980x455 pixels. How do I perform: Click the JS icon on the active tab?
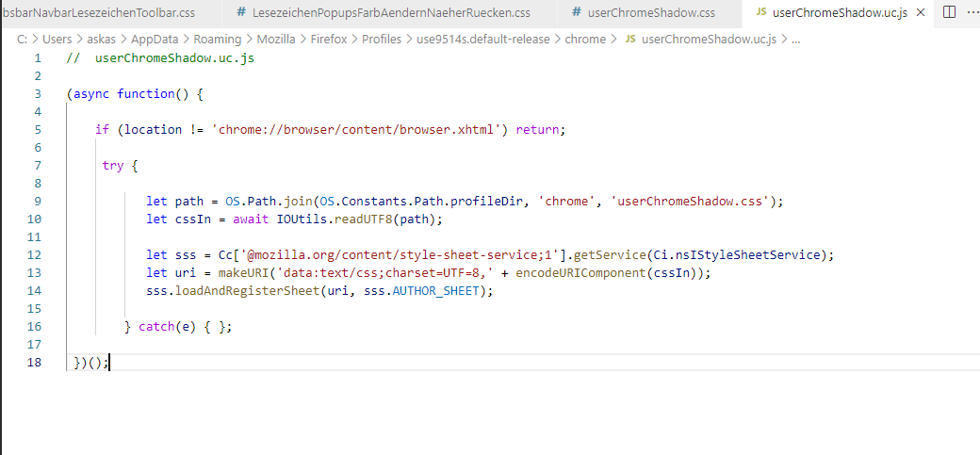click(761, 13)
